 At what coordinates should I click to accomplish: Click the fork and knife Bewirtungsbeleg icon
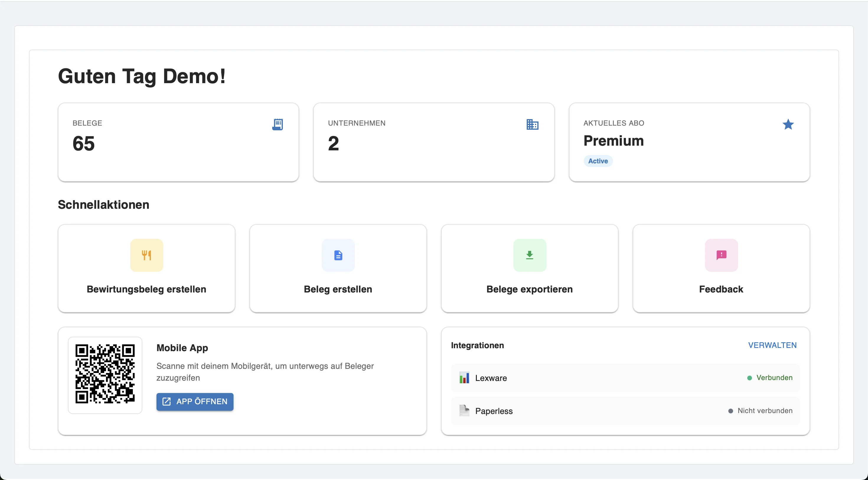[x=146, y=255]
